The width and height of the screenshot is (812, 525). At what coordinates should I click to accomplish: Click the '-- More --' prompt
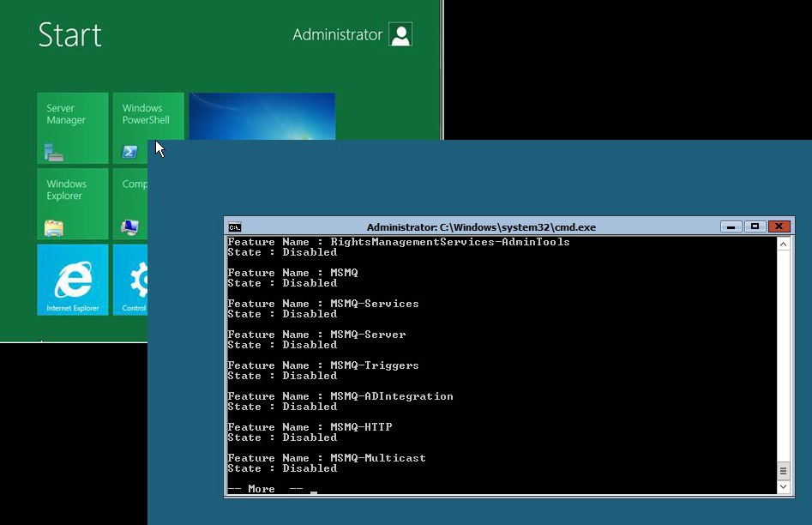265,489
